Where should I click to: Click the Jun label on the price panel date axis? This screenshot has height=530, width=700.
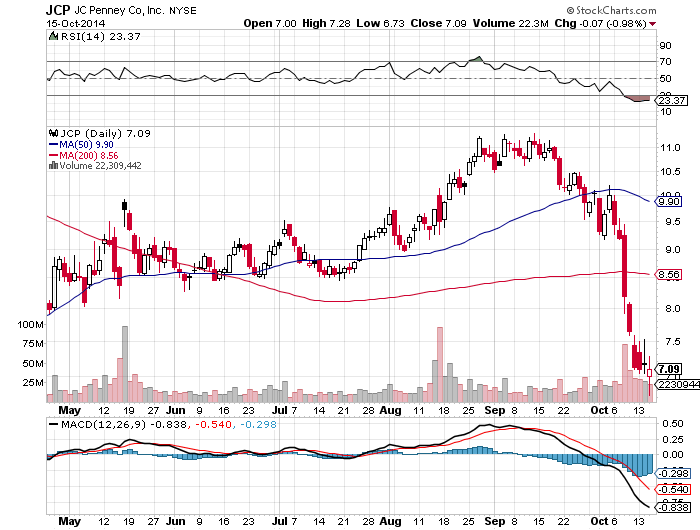pos(175,410)
